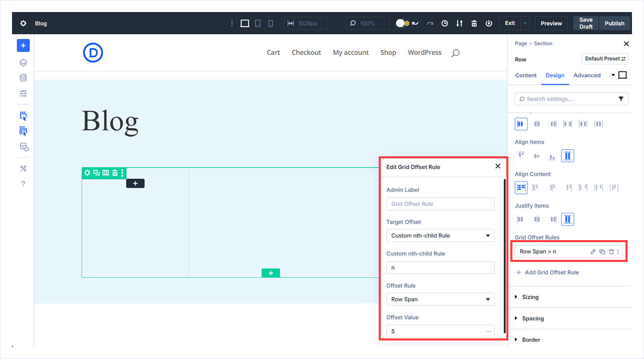The image size is (644, 359).
Task: Click the clear layout trash icon in top bar
Action: click(474, 23)
